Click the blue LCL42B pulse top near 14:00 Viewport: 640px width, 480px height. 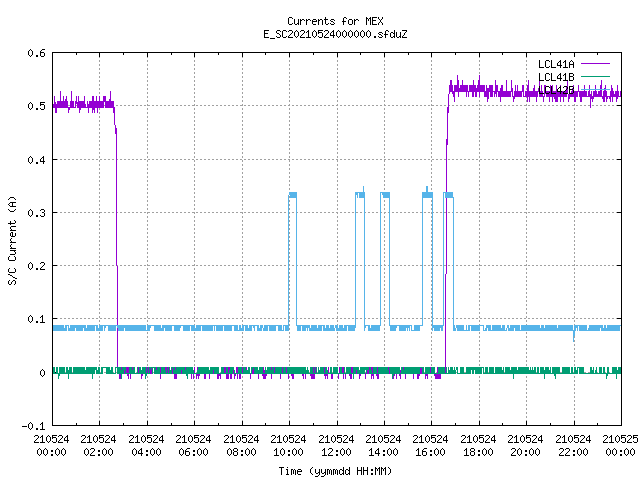coord(385,195)
